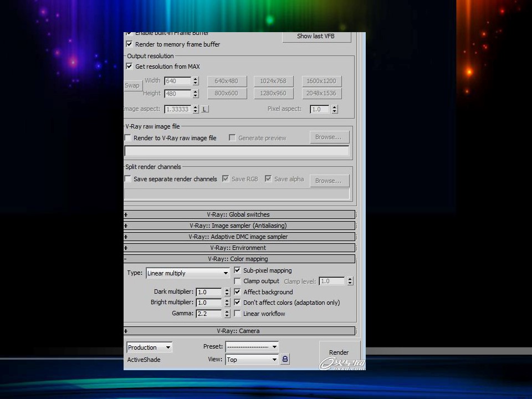Toggle Affect background checkbox

pyautogui.click(x=238, y=292)
